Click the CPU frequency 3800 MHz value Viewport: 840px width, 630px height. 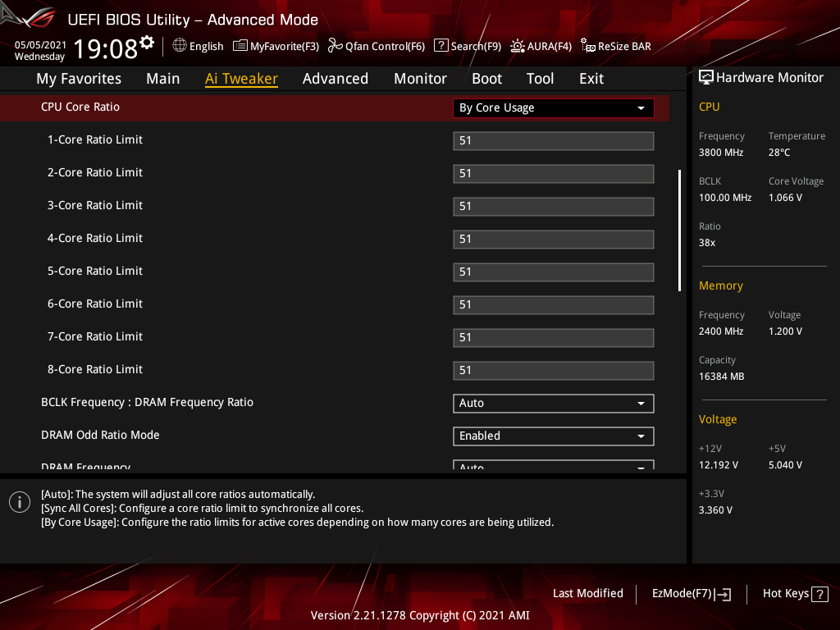coord(721,152)
